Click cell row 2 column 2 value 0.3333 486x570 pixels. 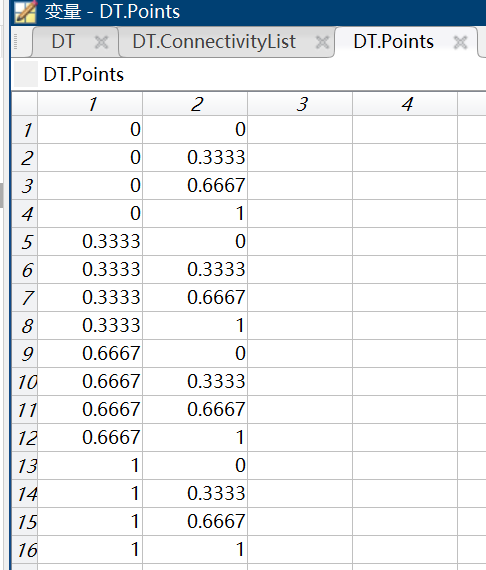click(x=195, y=158)
